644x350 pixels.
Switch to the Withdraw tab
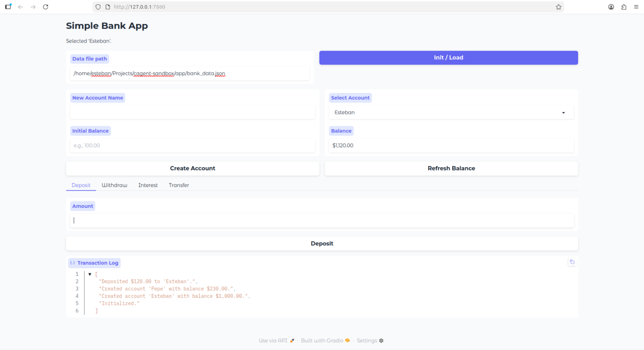(x=114, y=185)
